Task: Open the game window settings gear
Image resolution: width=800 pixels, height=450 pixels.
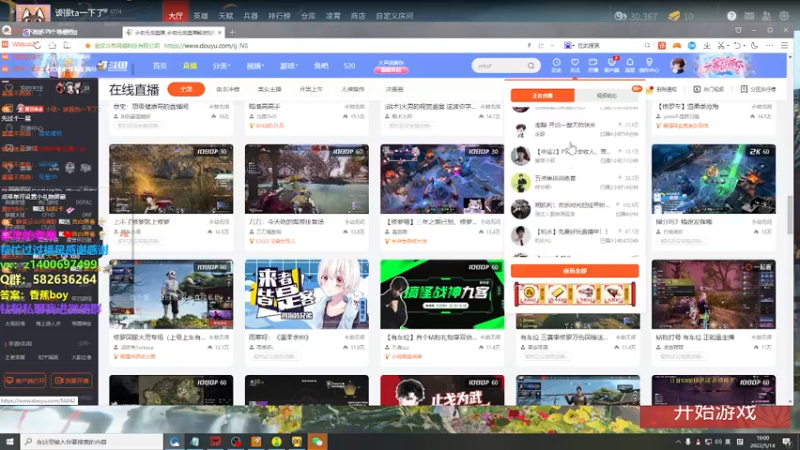Action: (784, 16)
